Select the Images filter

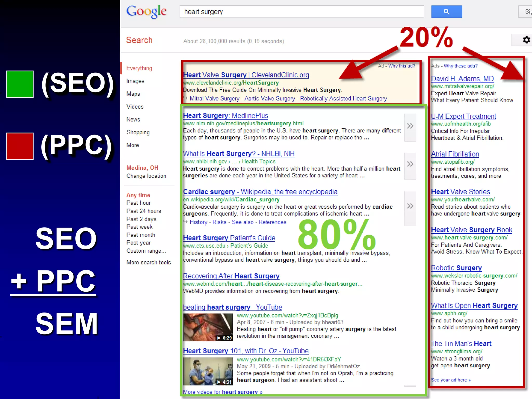(x=135, y=81)
